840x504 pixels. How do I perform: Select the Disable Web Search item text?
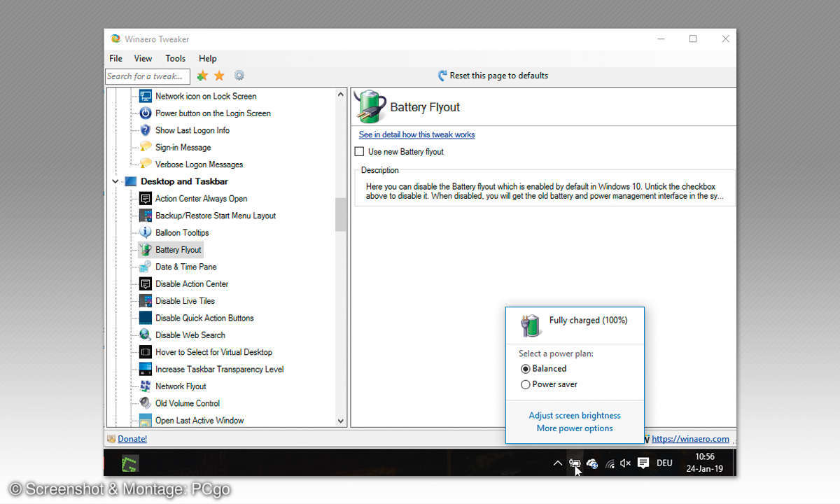[x=190, y=335]
